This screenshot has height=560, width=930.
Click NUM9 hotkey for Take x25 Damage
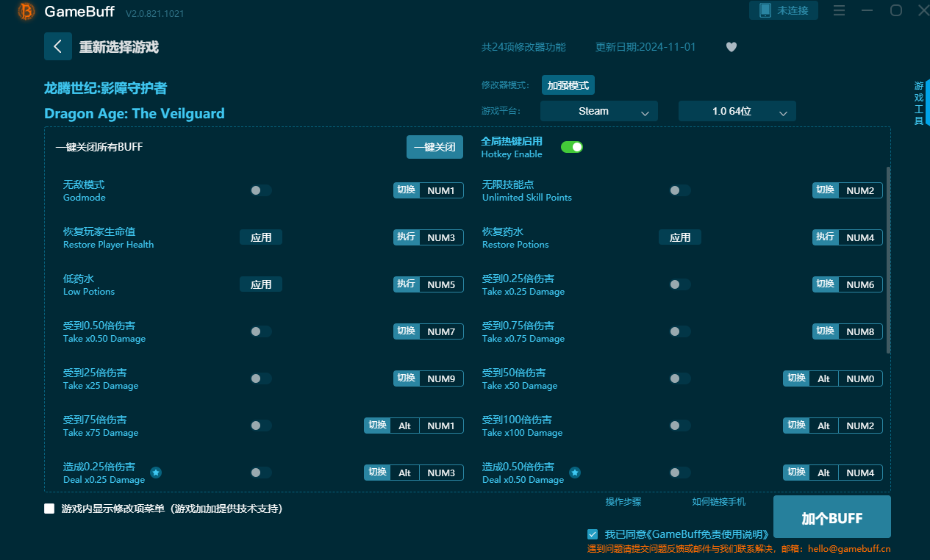[441, 378]
